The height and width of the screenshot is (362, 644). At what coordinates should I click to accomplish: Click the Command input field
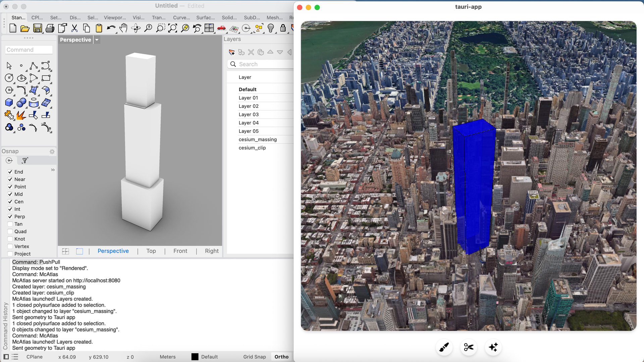(29, 50)
